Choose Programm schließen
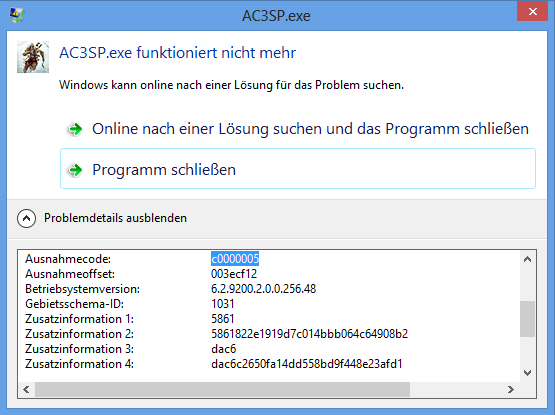Viewport: 555px width, 415px height. tap(298, 169)
